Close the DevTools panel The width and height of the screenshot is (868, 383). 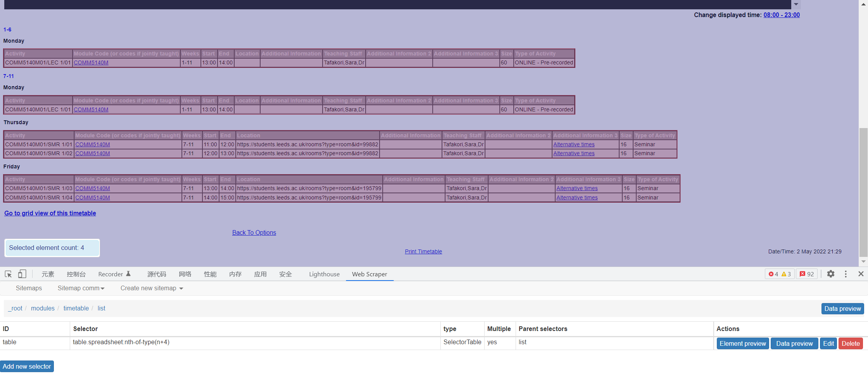(861, 274)
